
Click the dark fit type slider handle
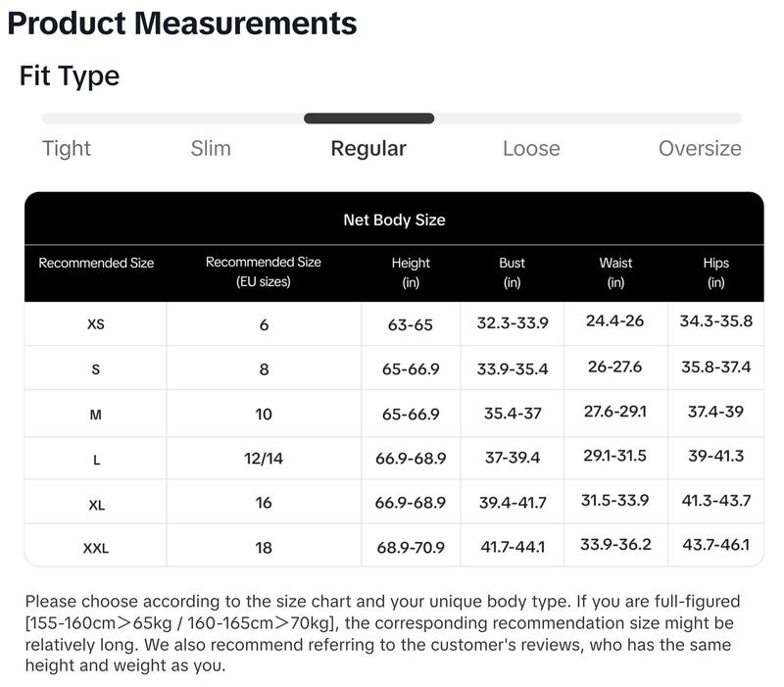tap(369, 119)
